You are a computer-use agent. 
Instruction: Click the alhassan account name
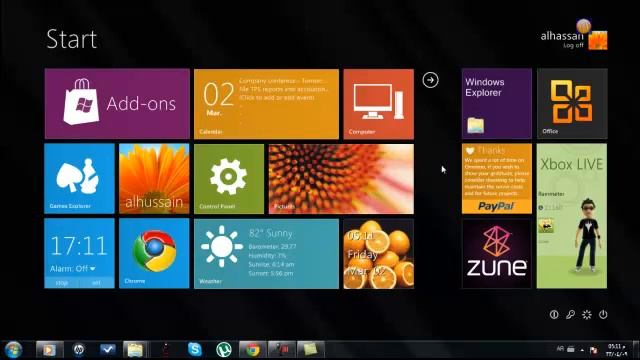tap(562, 36)
